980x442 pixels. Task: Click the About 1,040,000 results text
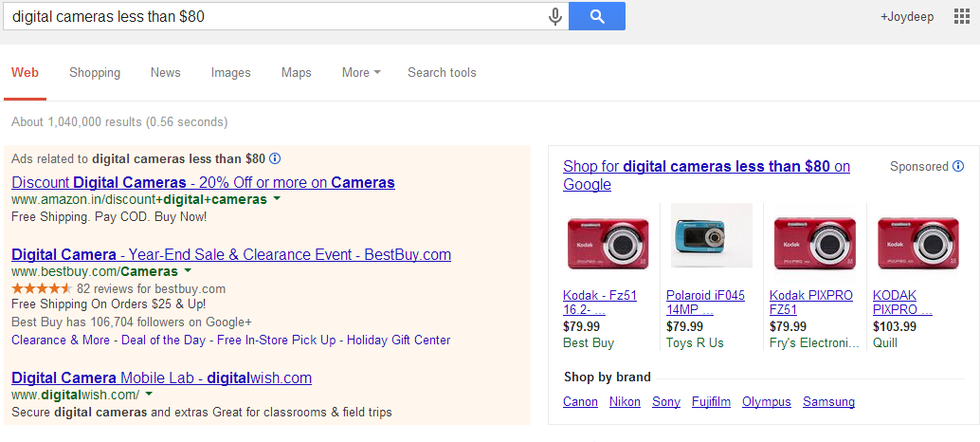(119, 122)
